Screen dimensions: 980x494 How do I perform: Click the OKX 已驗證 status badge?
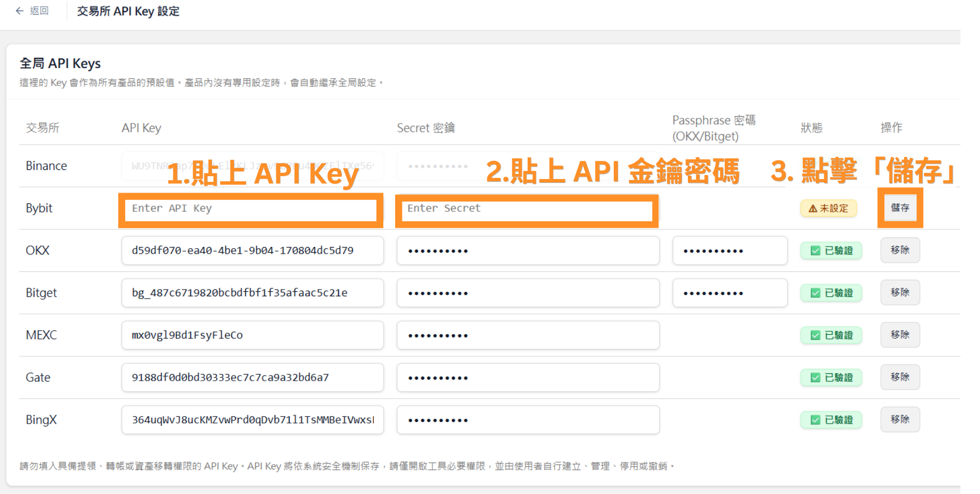(x=831, y=250)
